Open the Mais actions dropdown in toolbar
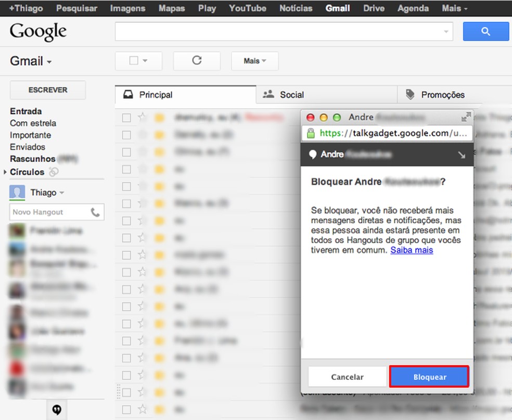Viewport: 512px width, 420px height. tap(254, 61)
